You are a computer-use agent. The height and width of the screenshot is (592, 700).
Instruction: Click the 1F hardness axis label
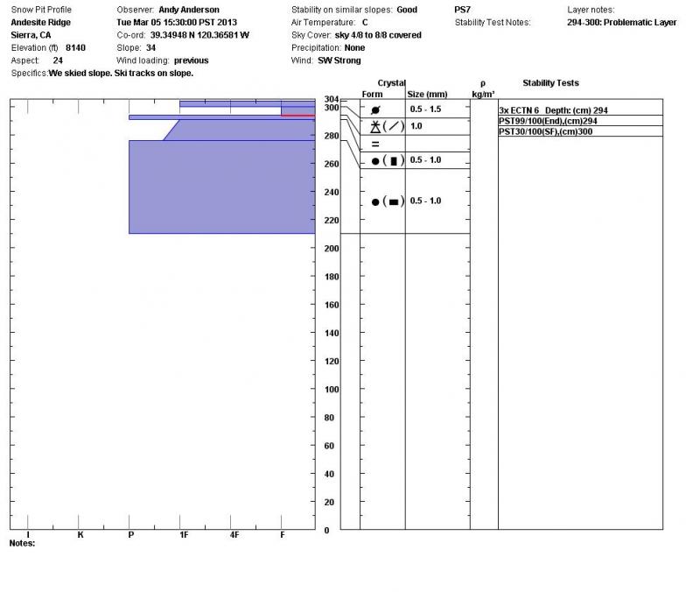pos(184,534)
